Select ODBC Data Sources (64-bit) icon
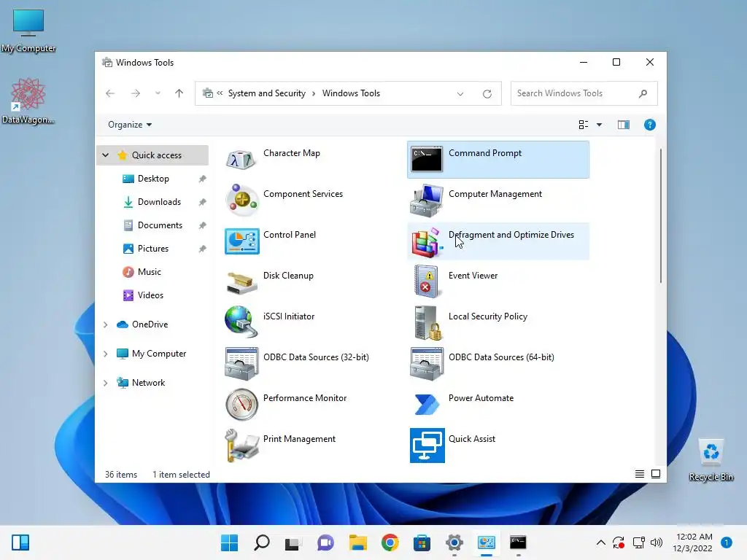 pos(427,363)
